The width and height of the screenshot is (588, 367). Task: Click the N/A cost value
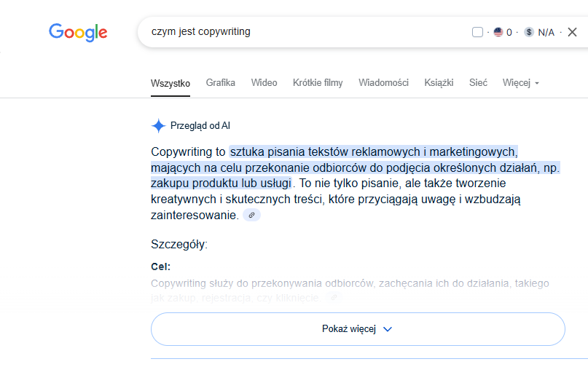pyautogui.click(x=546, y=32)
